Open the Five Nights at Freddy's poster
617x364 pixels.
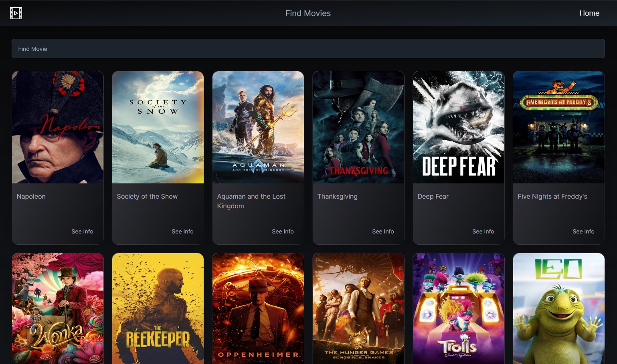pyautogui.click(x=559, y=127)
